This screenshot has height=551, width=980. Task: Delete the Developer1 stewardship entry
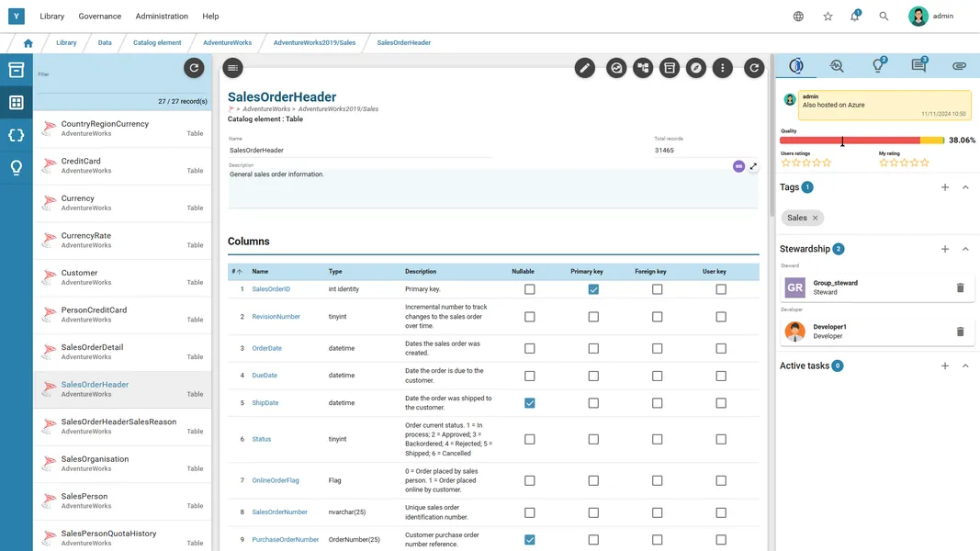[960, 332]
